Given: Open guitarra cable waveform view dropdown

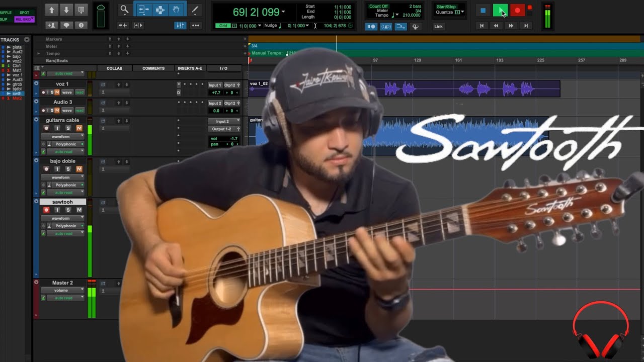Looking at the screenshot, I should coord(62,136).
